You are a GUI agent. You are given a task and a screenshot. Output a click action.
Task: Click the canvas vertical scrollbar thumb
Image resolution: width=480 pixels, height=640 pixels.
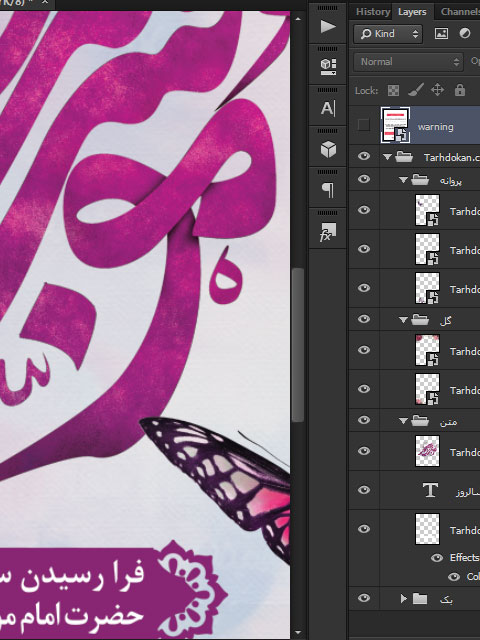coord(298,345)
